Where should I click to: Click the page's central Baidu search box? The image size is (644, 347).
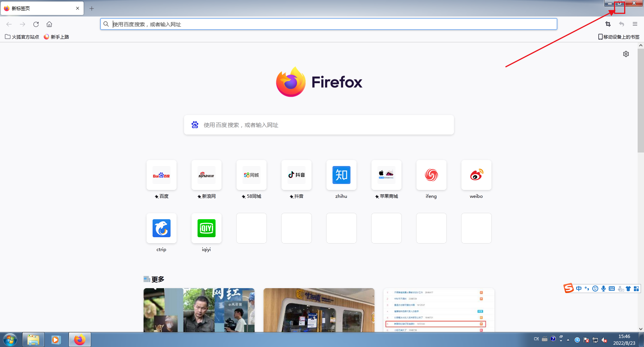coord(319,125)
